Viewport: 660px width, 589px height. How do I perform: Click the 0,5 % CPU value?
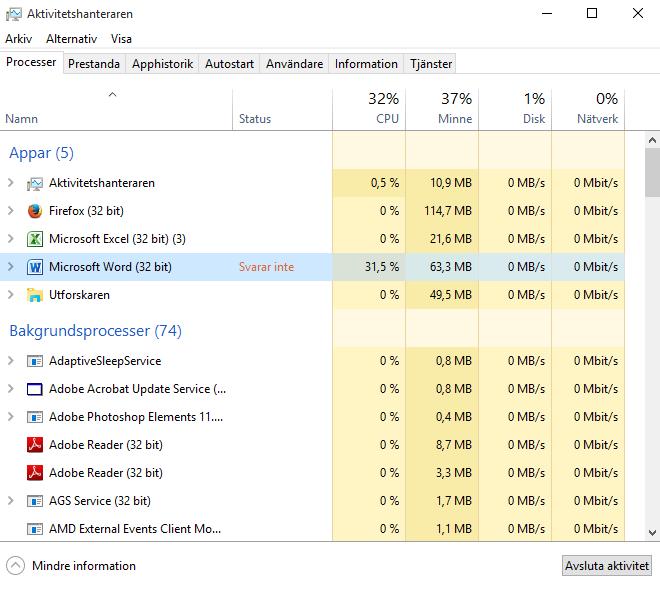click(x=385, y=183)
